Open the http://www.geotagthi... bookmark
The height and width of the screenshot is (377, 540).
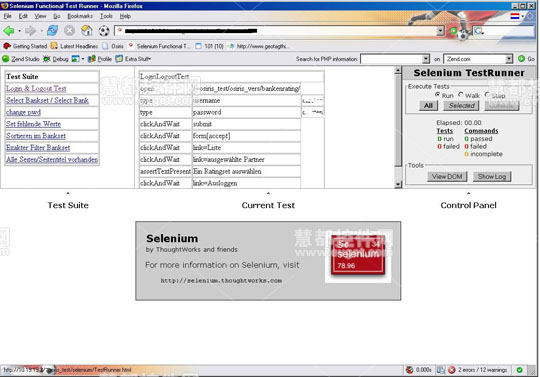(x=258, y=46)
